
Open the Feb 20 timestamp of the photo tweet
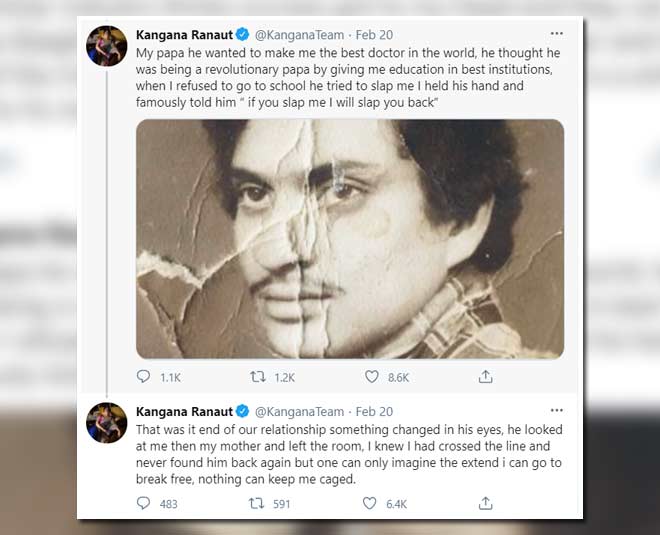click(374, 34)
